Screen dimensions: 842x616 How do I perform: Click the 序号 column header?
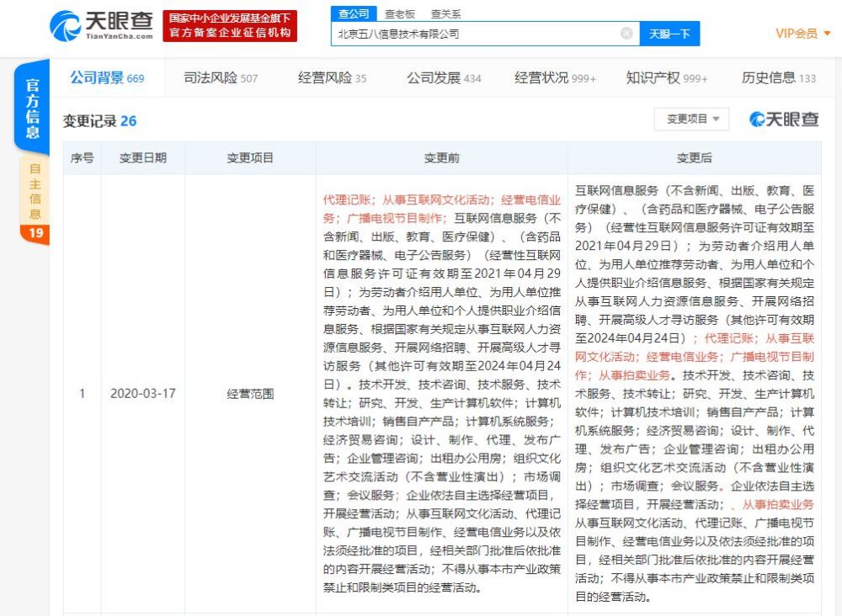pyautogui.click(x=83, y=157)
